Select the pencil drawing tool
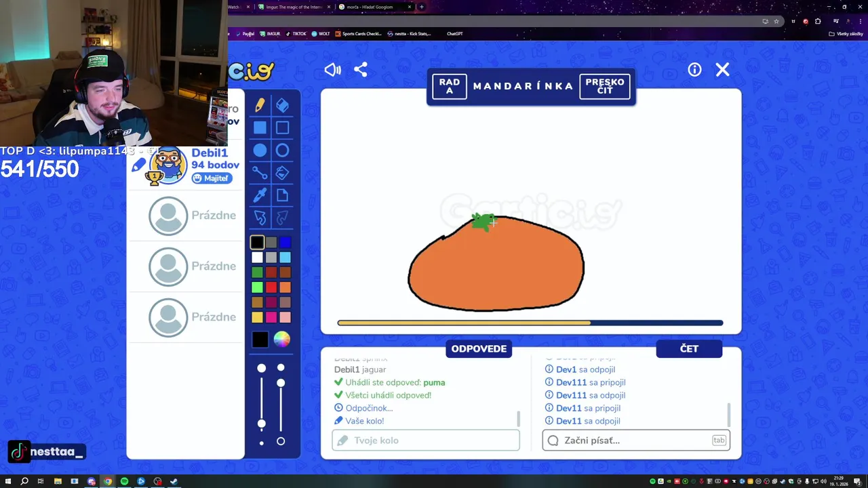The width and height of the screenshot is (868, 488). (x=260, y=105)
